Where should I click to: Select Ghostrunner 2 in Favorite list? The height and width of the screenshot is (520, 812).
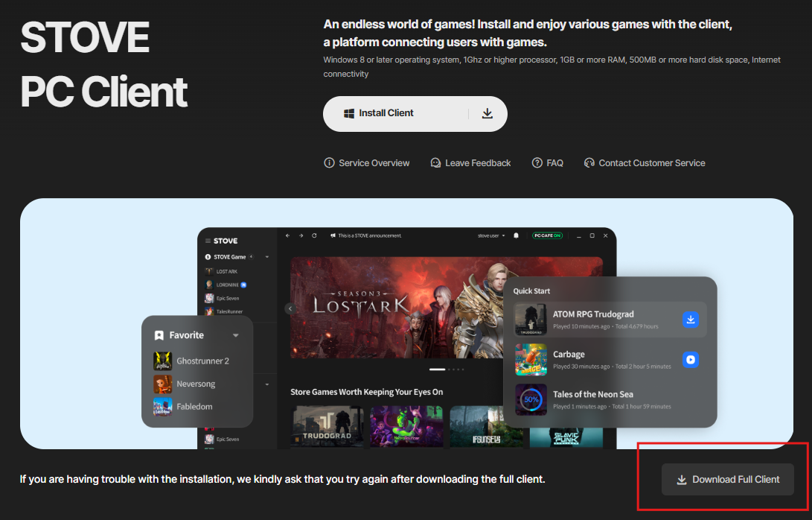tap(202, 361)
